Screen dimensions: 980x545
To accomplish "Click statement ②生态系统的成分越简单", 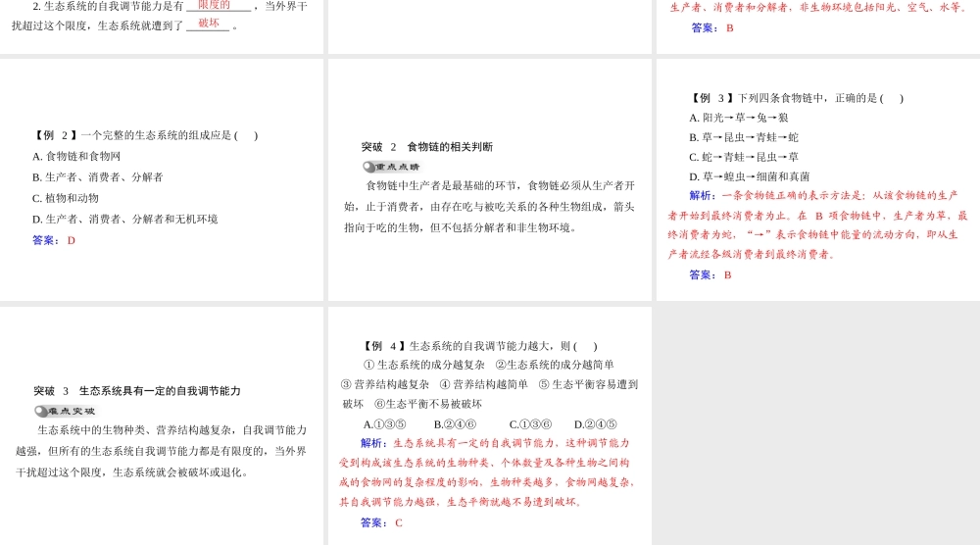I will (x=555, y=365).
